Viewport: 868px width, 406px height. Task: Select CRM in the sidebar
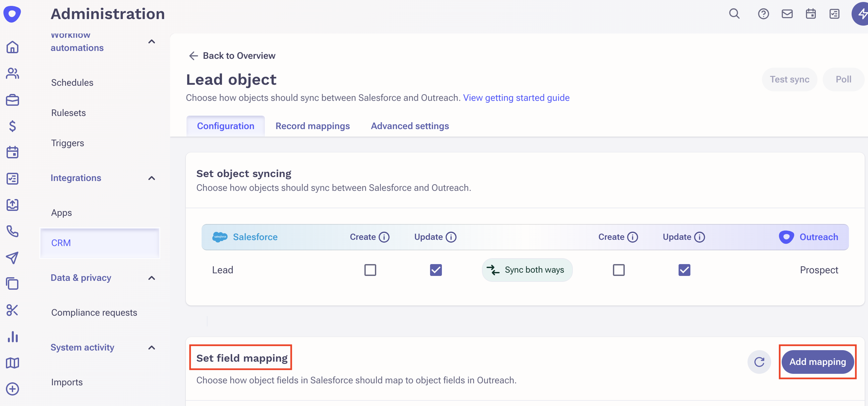tap(100, 243)
